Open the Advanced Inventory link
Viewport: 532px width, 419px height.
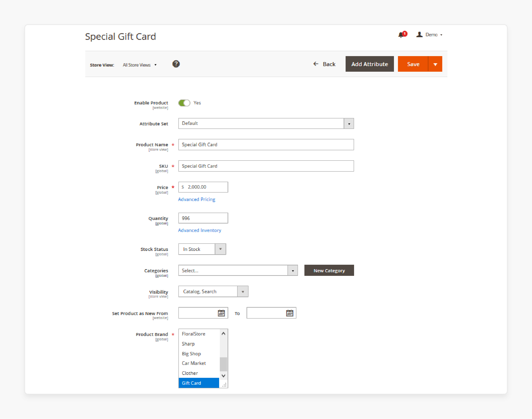pyautogui.click(x=200, y=230)
